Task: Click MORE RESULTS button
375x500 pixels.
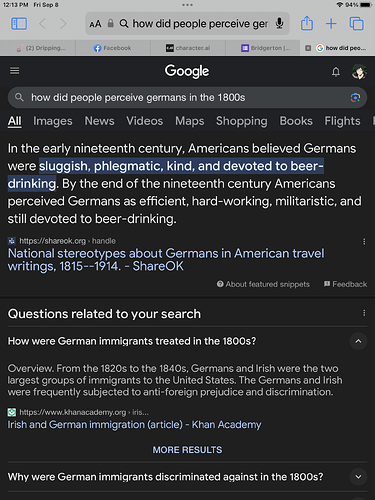Action: [x=187, y=450]
